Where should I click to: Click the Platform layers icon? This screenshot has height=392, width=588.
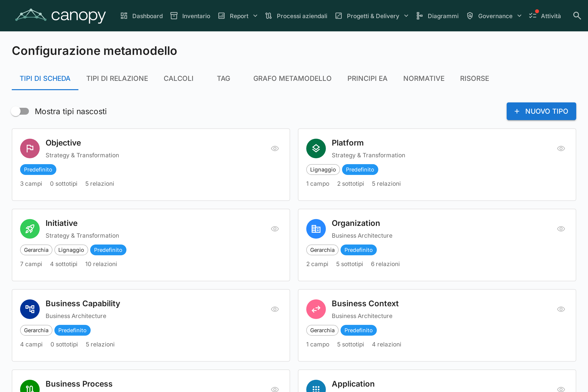316,148
